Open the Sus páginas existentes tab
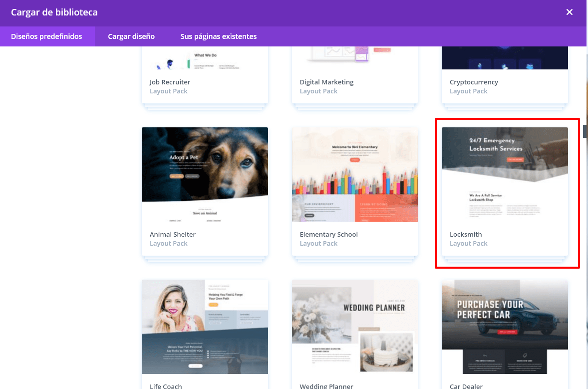The height and width of the screenshot is (389, 588). (219, 36)
